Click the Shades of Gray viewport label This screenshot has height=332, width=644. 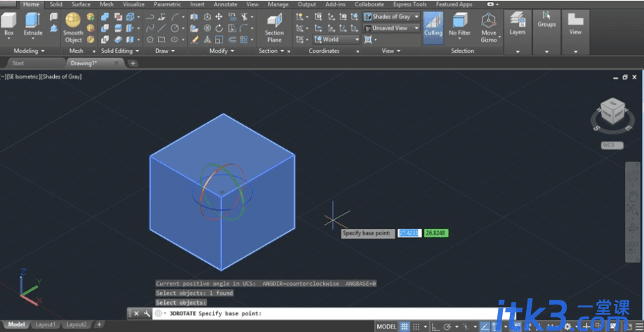click(x=62, y=77)
